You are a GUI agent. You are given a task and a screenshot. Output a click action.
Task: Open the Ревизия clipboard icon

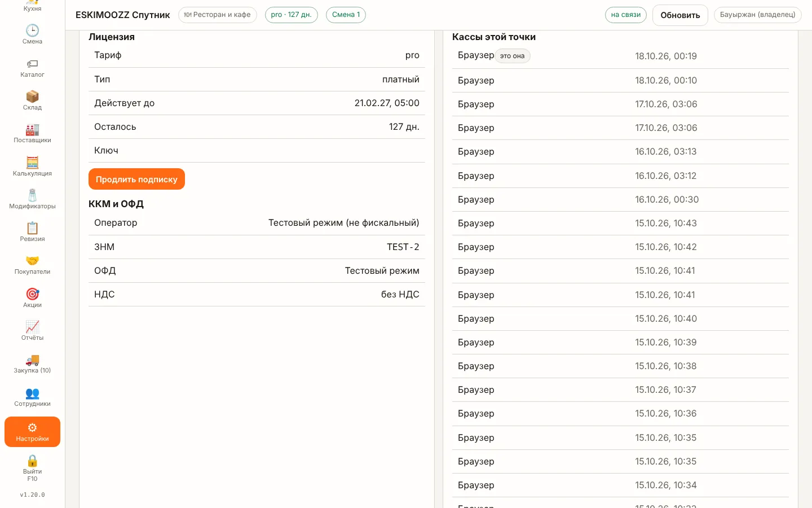32,232
